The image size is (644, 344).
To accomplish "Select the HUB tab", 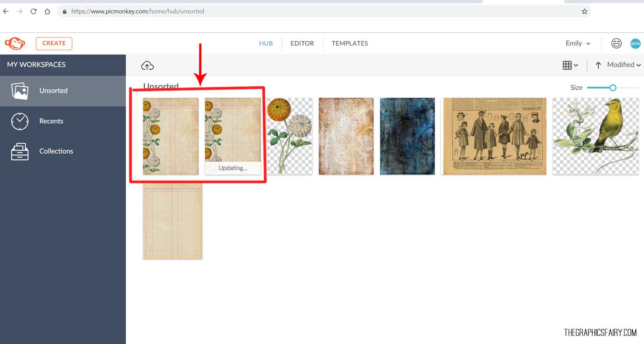I will tap(266, 43).
